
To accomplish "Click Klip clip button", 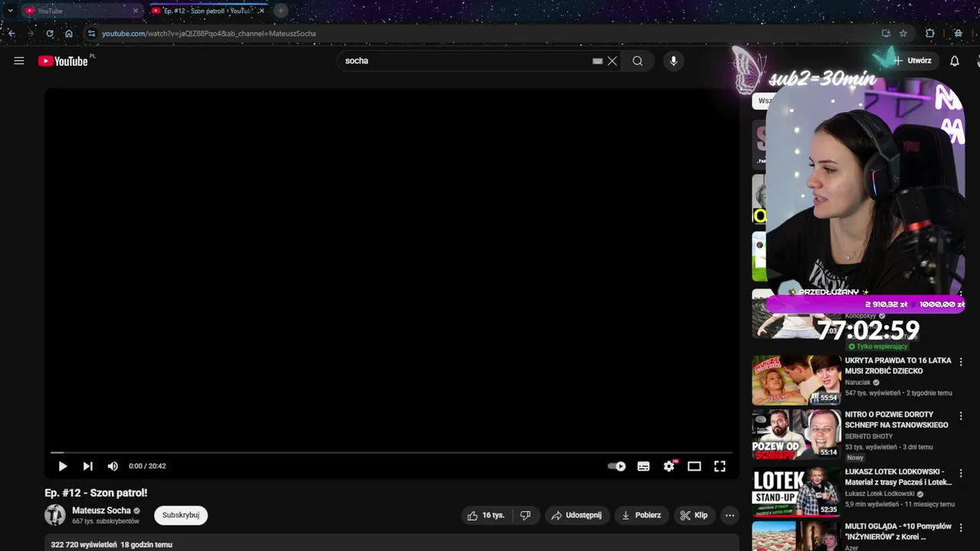I will tap(694, 515).
